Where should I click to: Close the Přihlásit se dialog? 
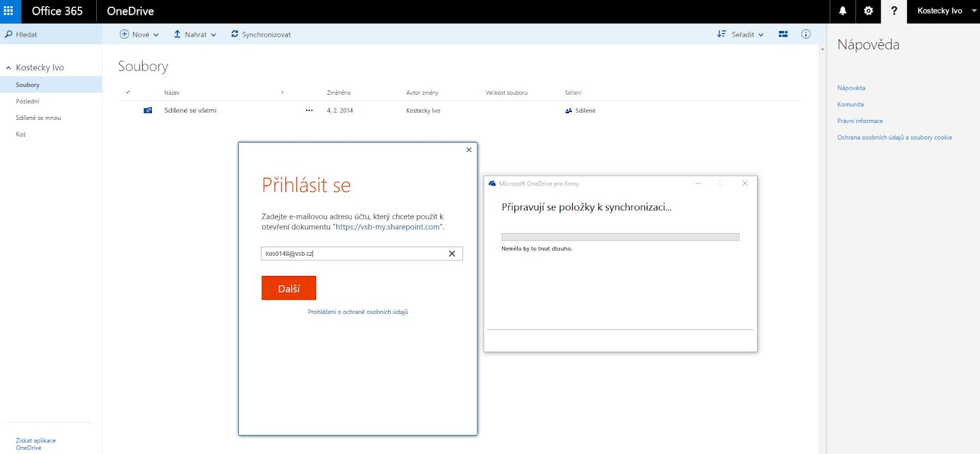[x=469, y=150]
